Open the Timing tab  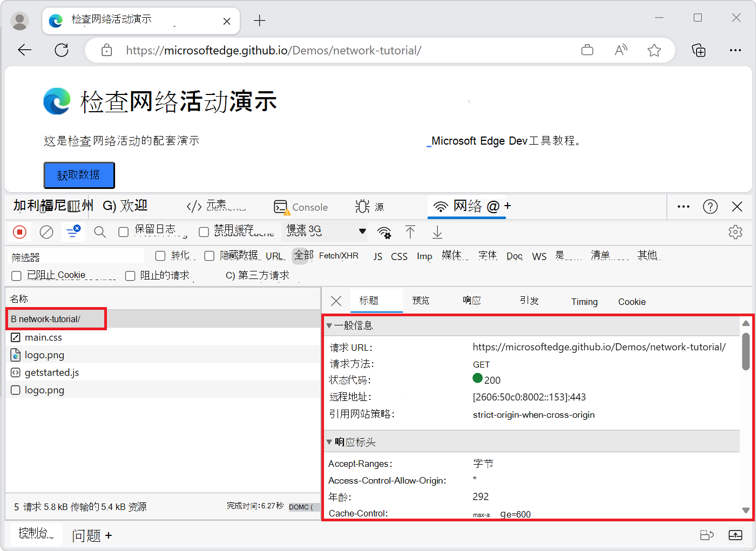pos(584,302)
